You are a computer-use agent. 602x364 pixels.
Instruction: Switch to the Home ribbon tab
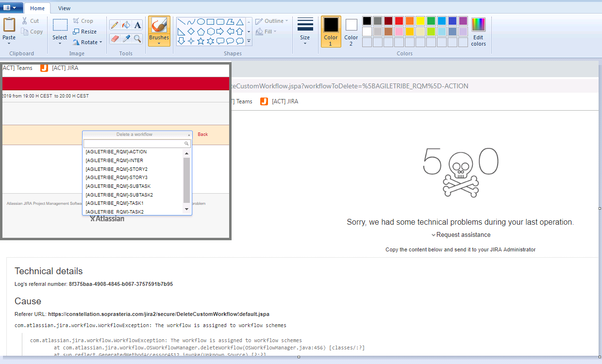click(37, 8)
